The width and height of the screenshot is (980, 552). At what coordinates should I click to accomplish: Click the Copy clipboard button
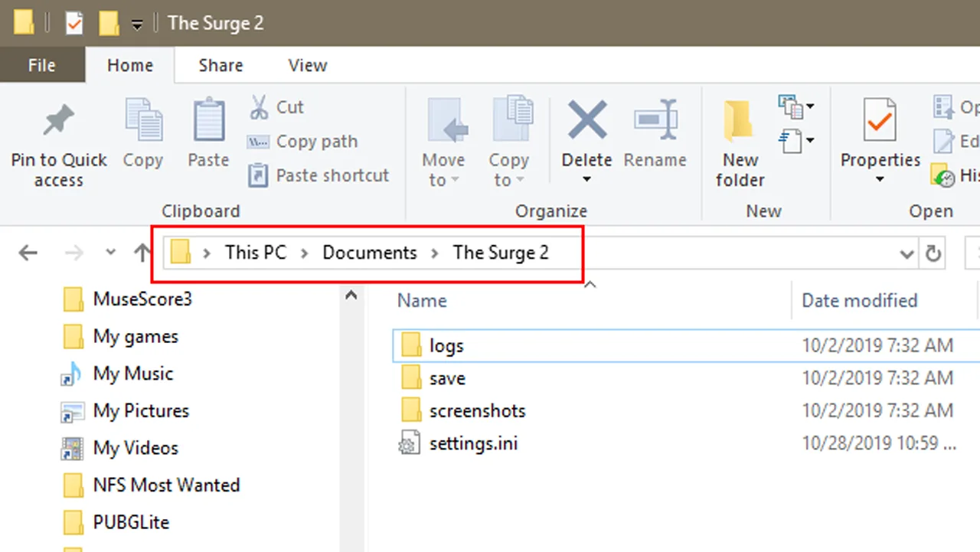click(143, 134)
